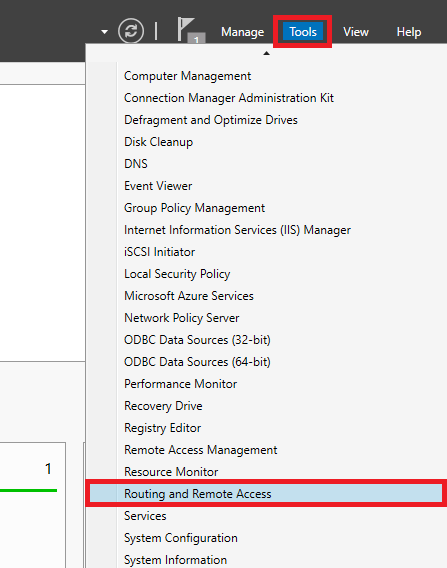Screen dimensions: 447x568
Task: Open ODBC Data Sources (32-bit)
Action: point(197,340)
